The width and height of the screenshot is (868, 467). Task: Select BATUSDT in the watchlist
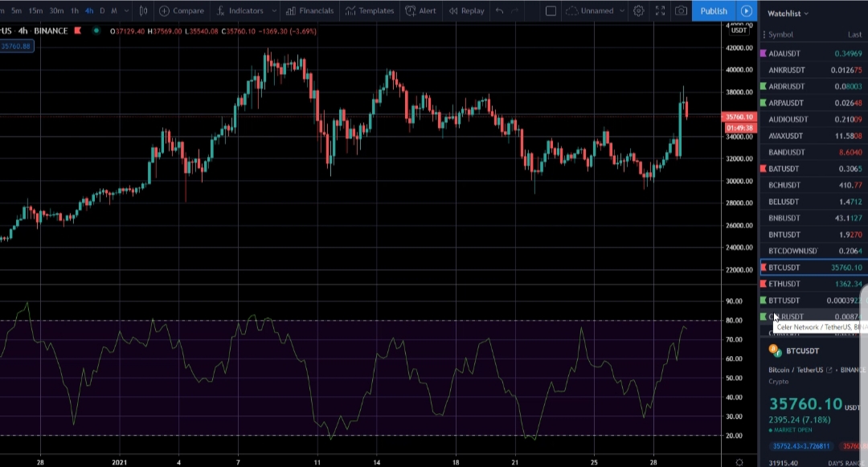click(x=813, y=169)
